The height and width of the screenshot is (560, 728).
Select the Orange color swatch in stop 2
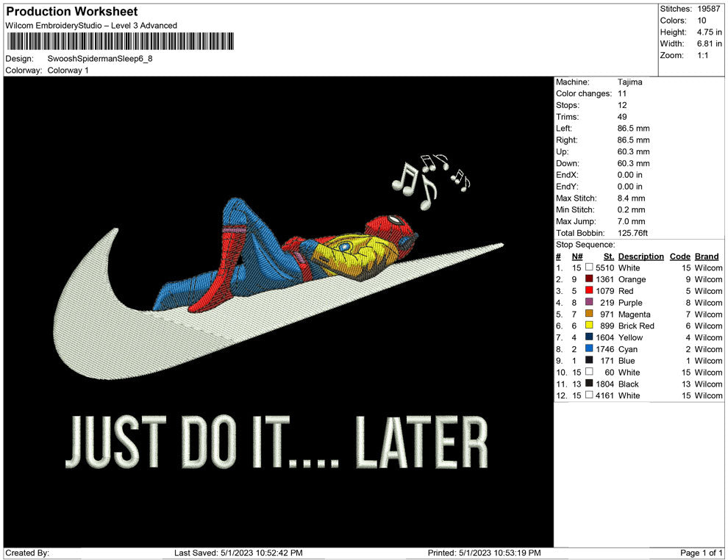589,279
